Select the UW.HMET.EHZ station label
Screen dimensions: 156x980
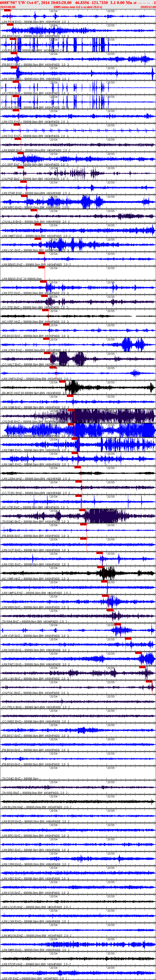point(35,236)
